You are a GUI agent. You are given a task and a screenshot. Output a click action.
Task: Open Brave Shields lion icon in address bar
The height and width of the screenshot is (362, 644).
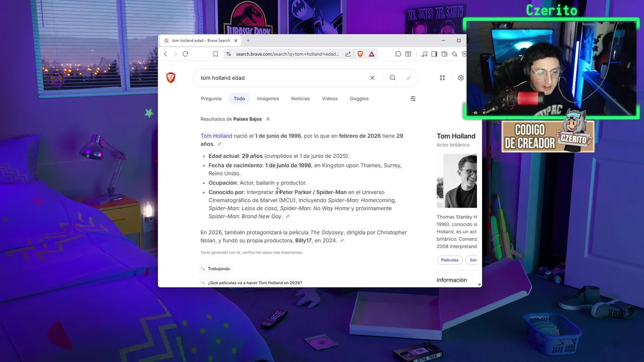(360, 54)
